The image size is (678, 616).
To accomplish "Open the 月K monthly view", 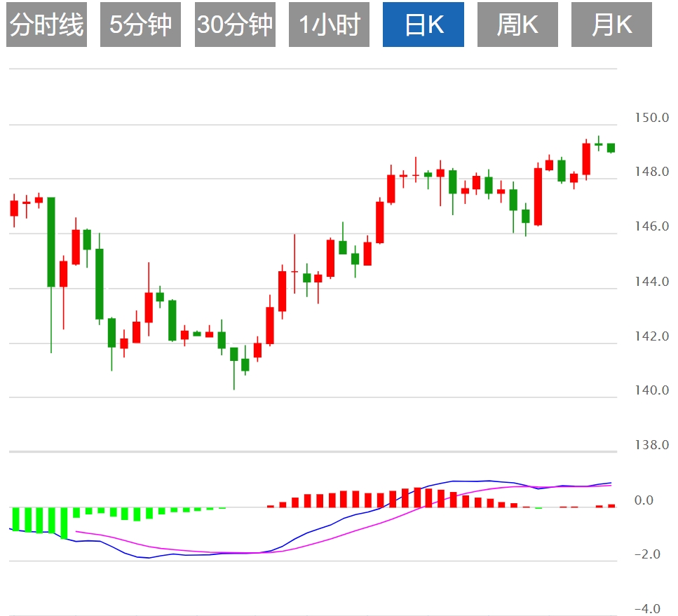I will click(x=611, y=25).
